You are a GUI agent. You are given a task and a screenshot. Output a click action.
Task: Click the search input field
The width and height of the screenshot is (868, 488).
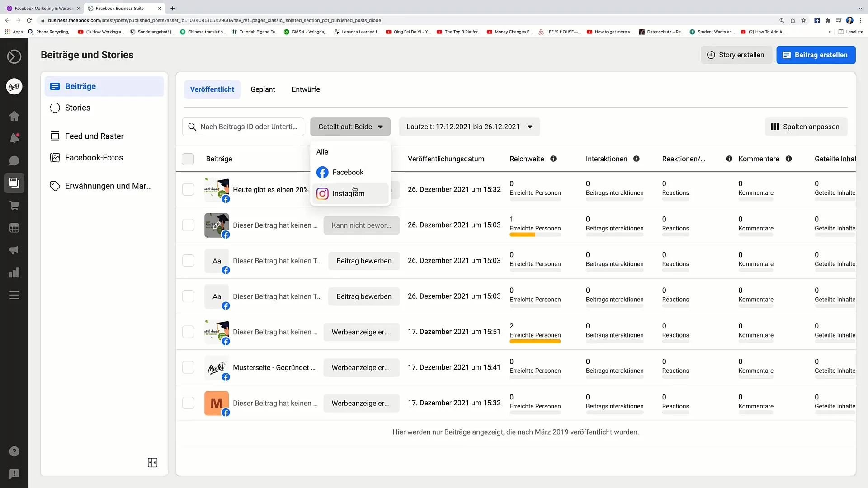[x=243, y=127]
